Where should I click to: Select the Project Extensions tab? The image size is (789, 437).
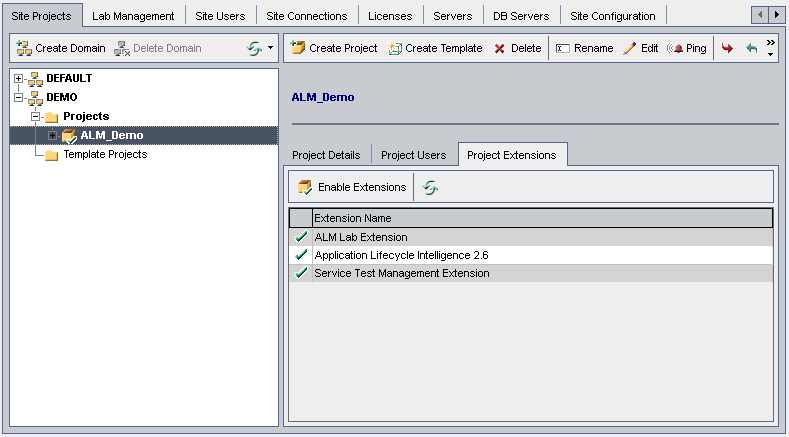click(x=512, y=155)
